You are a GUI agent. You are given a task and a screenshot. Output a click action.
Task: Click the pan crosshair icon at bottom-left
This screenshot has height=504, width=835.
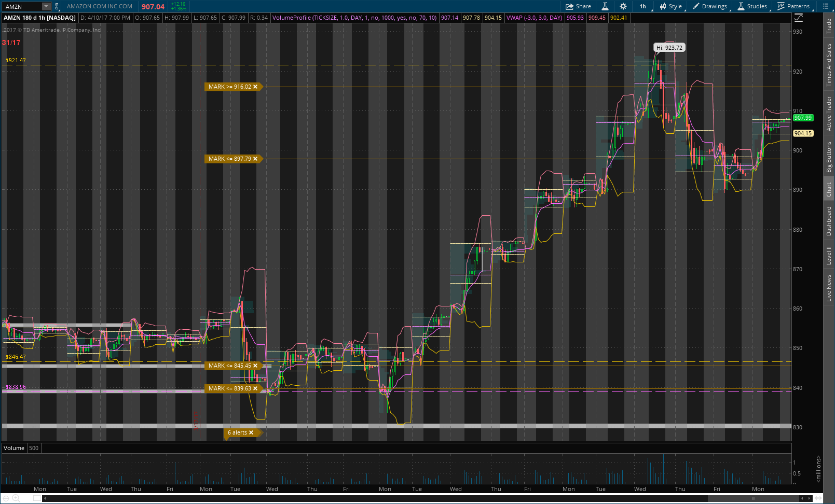pyautogui.click(x=6, y=498)
